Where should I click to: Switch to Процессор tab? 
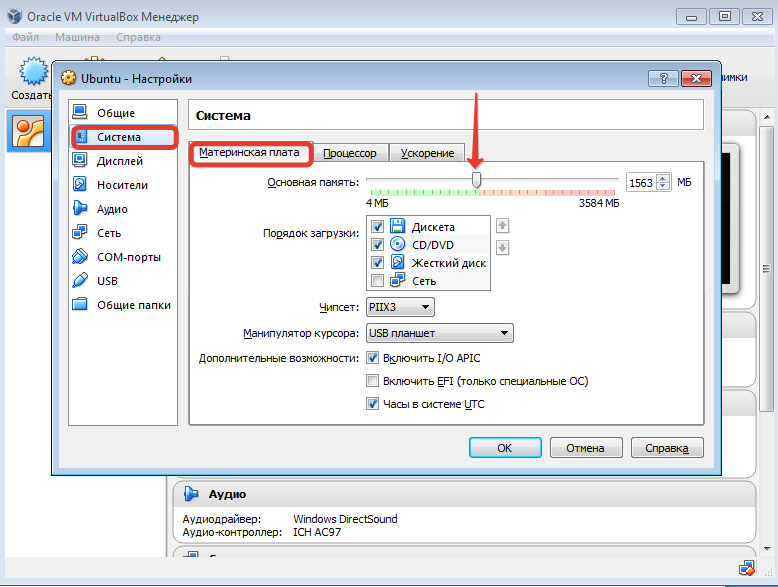(350, 153)
